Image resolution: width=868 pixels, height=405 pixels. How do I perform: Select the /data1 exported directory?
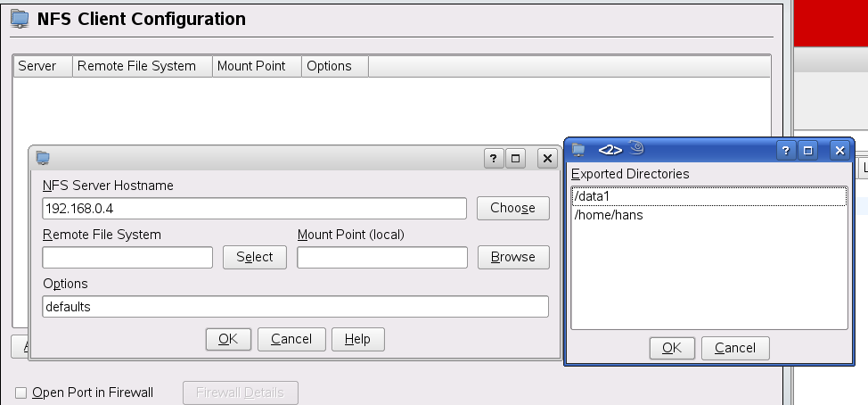(709, 196)
